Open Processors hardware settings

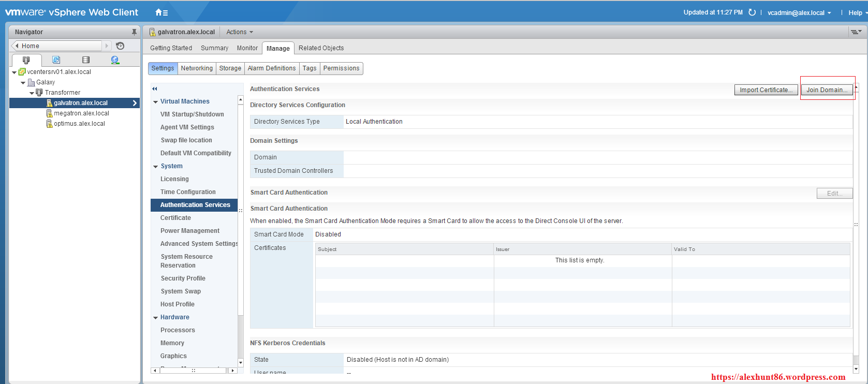pos(178,330)
